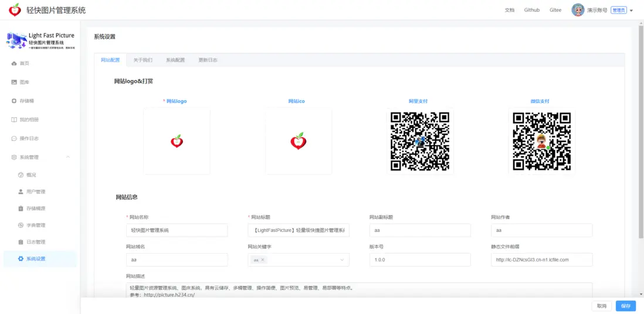Image resolution: width=644 pixels, height=314 pixels.
Task: Click the 微信支付 QR code image
Action: tap(542, 141)
